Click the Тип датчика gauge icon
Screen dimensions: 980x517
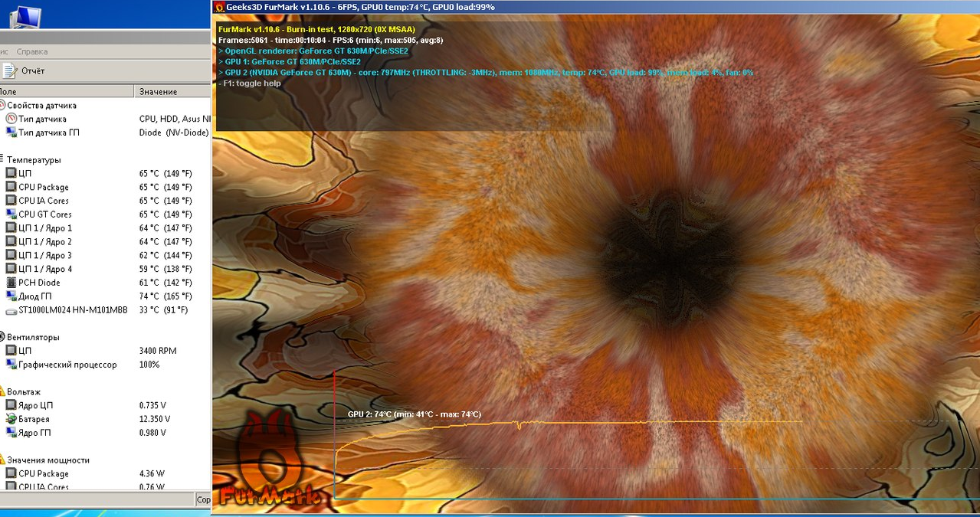click(x=11, y=119)
